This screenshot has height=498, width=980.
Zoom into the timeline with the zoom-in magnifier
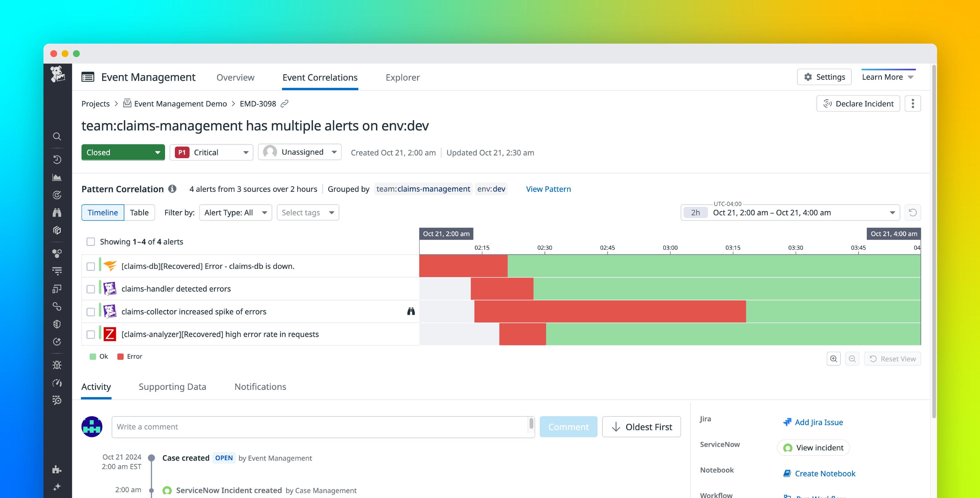coord(834,358)
